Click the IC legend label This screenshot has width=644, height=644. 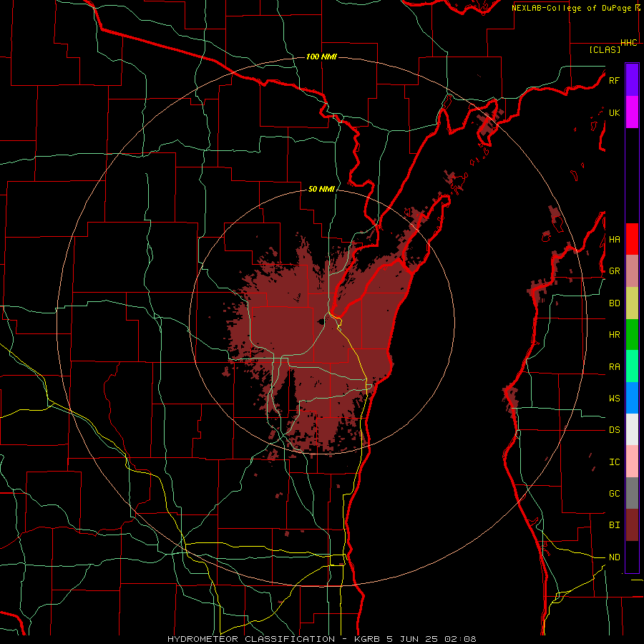[x=614, y=462]
